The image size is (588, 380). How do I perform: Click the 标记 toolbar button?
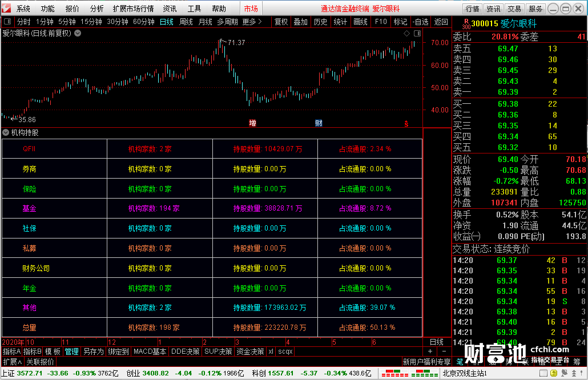click(400, 22)
